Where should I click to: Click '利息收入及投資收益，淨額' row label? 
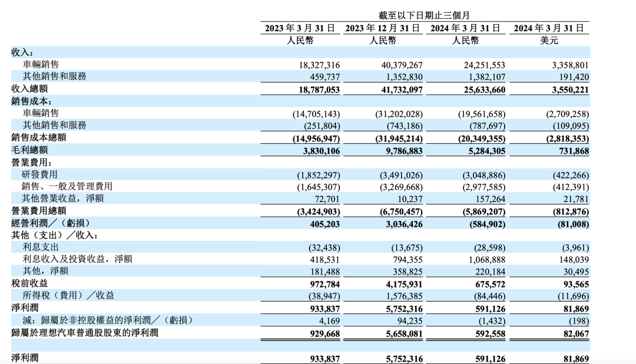pos(78,259)
